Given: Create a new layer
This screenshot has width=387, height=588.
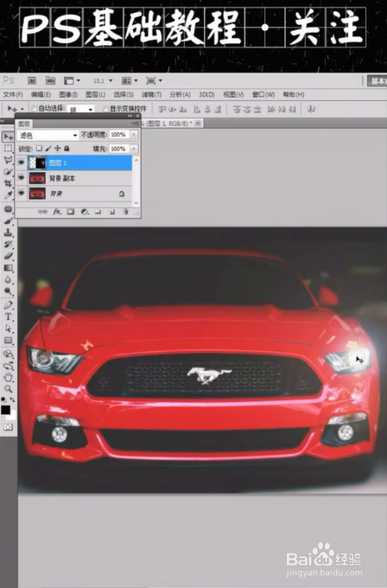Looking at the screenshot, I should pyautogui.click(x=111, y=212).
